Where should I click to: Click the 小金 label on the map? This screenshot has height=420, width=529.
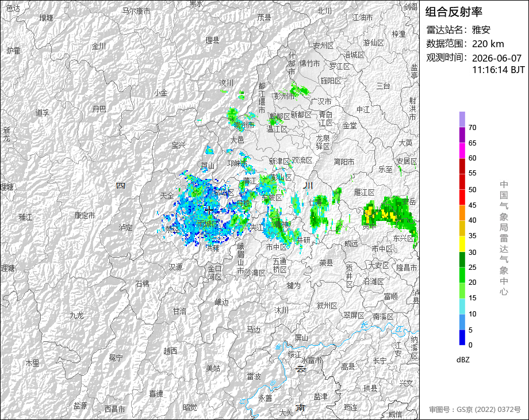click(160, 93)
